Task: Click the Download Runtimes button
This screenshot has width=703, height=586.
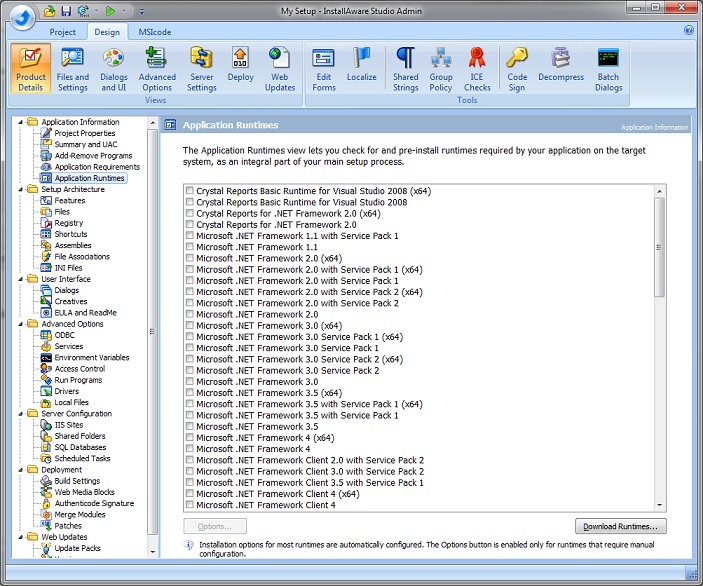Action: point(621,526)
